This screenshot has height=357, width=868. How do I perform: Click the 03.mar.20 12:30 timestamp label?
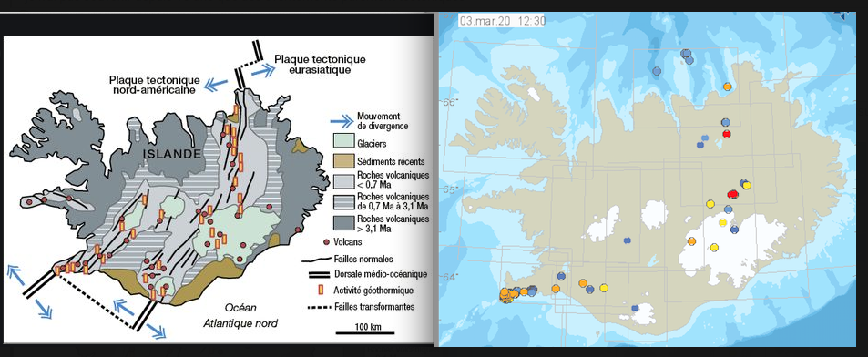[503, 21]
